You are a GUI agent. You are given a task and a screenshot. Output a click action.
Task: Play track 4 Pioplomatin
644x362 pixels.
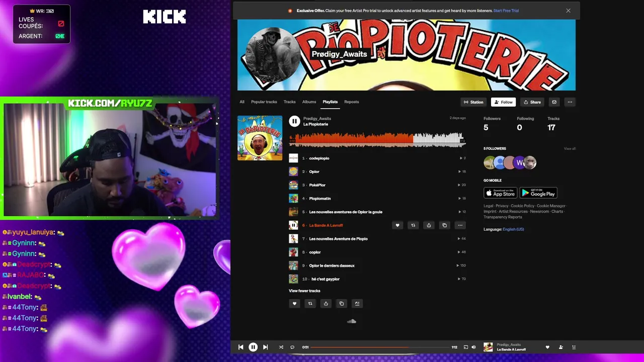[320, 199]
